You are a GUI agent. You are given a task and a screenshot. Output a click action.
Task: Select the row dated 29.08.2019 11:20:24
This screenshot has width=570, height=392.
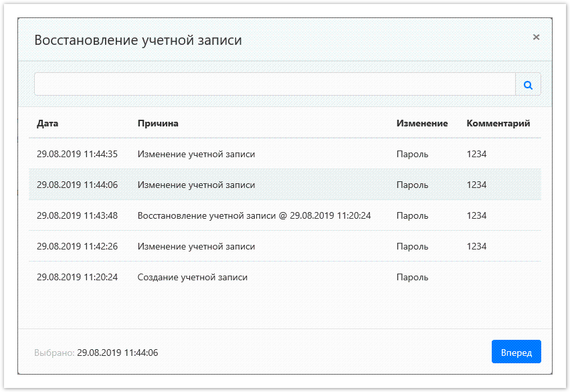(x=77, y=278)
